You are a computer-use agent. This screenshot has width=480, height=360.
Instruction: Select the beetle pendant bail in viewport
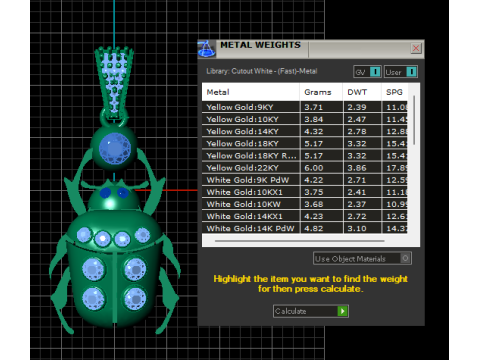tap(114, 83)
